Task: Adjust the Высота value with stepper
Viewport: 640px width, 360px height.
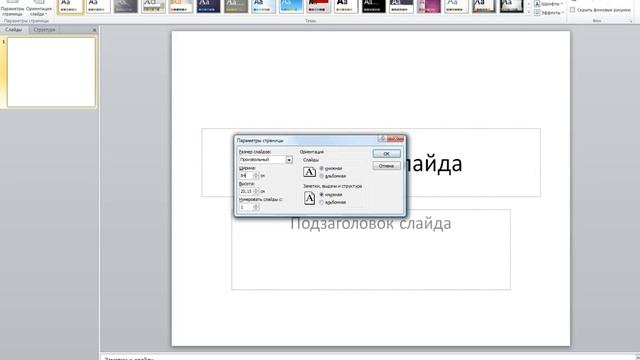Action: (x=256, y=191)
